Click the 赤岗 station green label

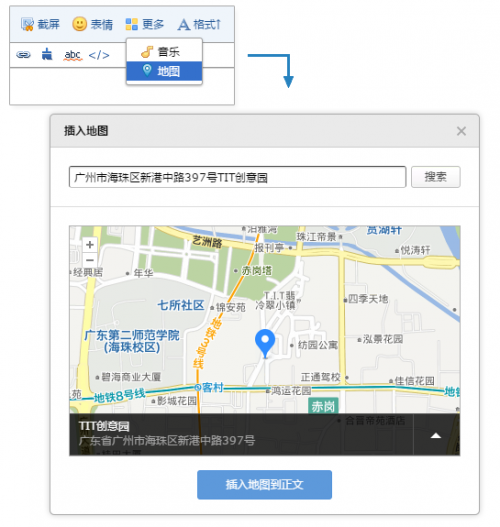click(x=323, y=406)
